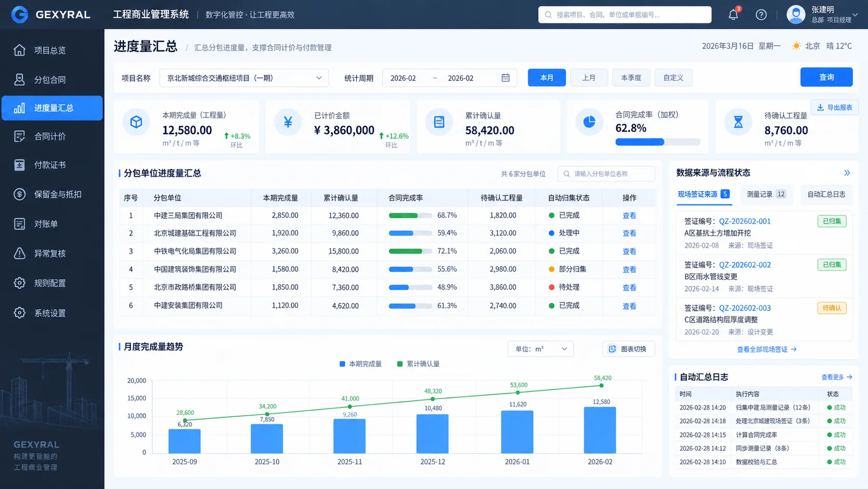The width and height of the screenshot is (868, 489).
Task: Click the person icon beside 分包合同
Action: [19, 80]
